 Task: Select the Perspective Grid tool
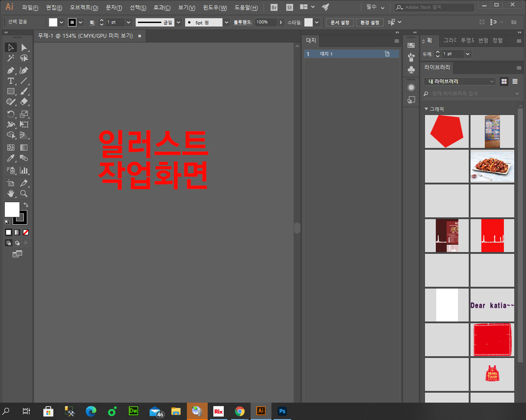[24, 135]
